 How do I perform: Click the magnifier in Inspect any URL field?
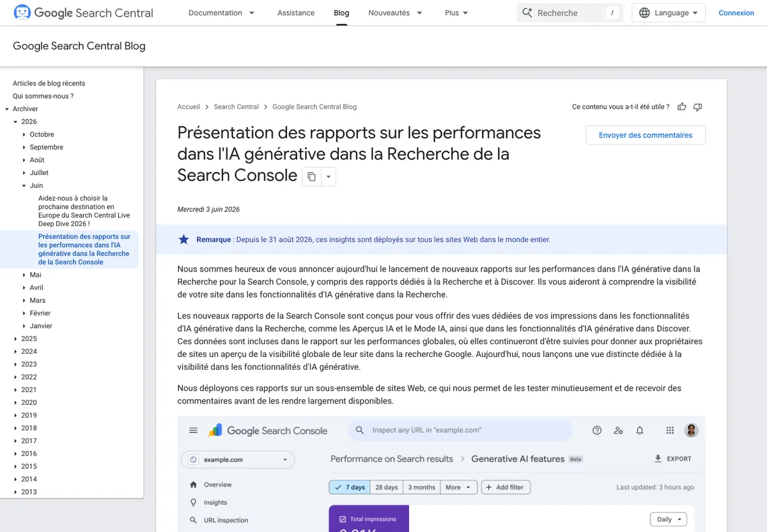pyautogui.click(x=360, y=430)
